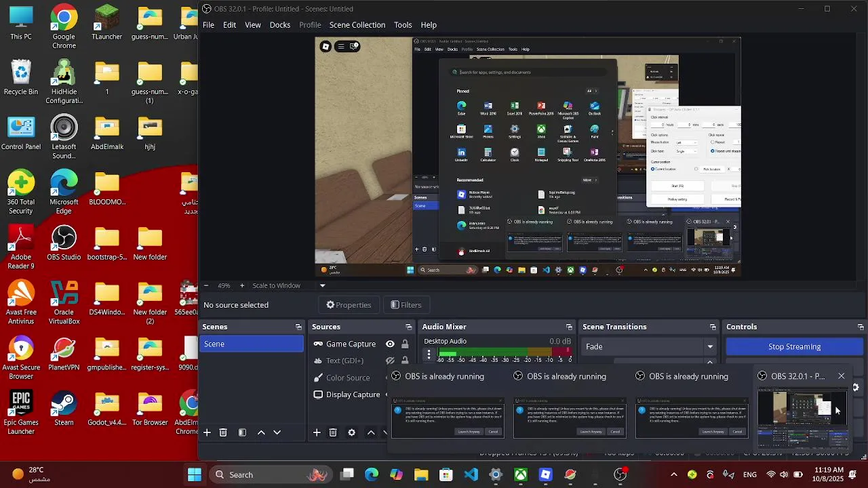
Task: Zoom out preview with minus icon
Action: (206, 285)
